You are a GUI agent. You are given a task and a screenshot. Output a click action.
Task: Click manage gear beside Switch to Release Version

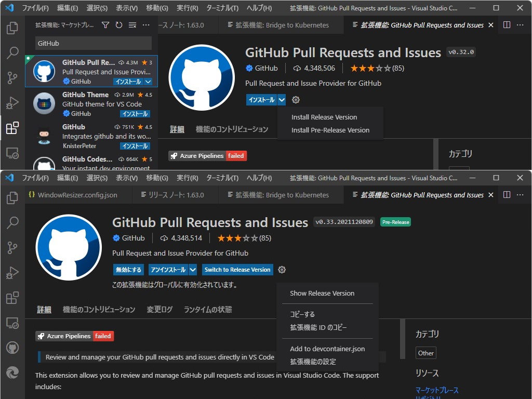(282, 270)
